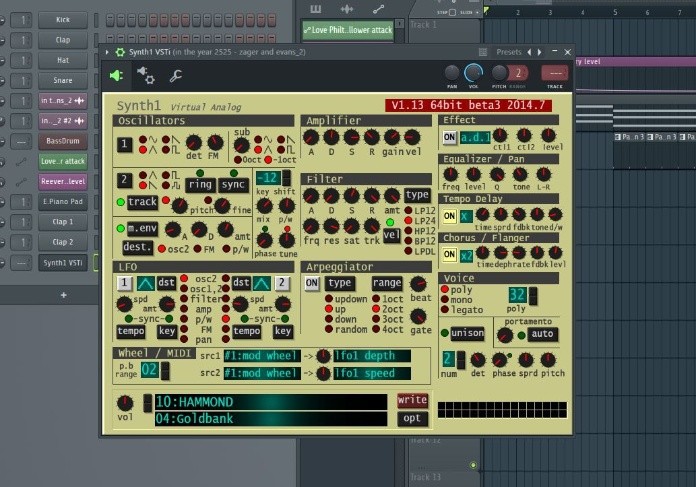Toggle the Chorus / Flanger ON switch

point(449,254)
